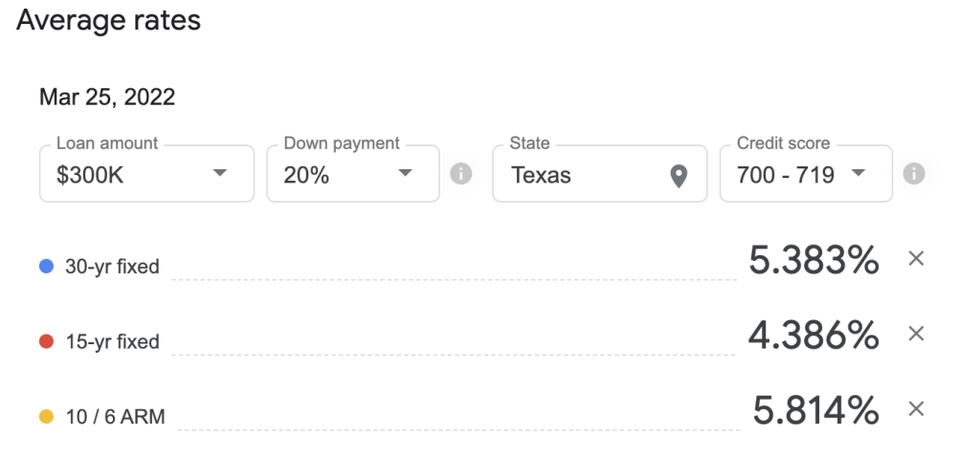Remove the 30-yr fixed rate row
Image resolution: width=980 pixels, height=457 pixels.
[x=916, y=258]
